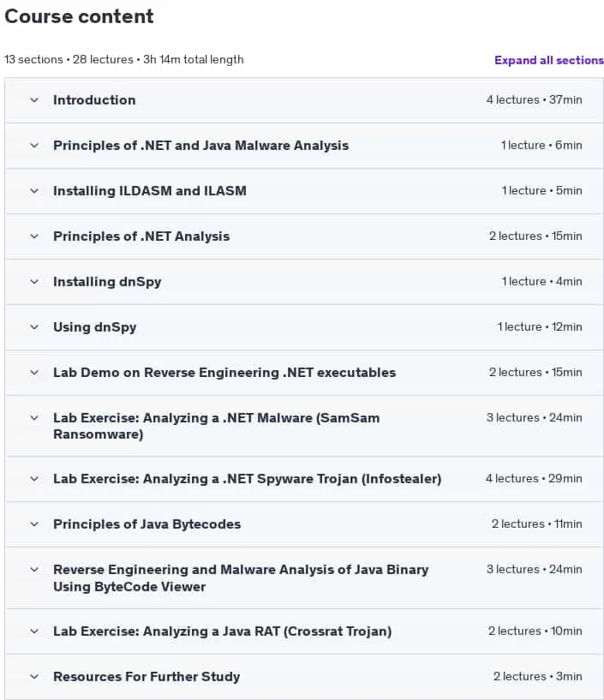Expand chevron beside Using dnSpy
This screenshot has width=604, height=700.
click(x=34, y=327)
